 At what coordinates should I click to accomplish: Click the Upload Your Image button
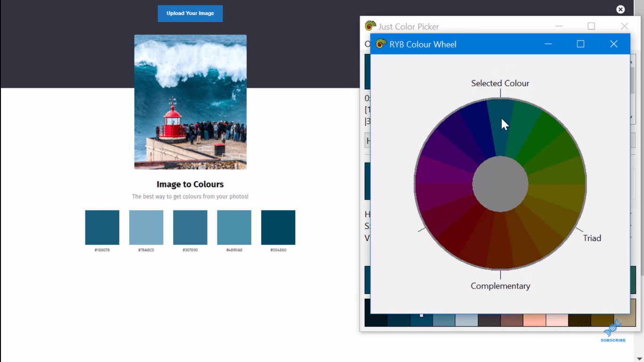[190, 13]
